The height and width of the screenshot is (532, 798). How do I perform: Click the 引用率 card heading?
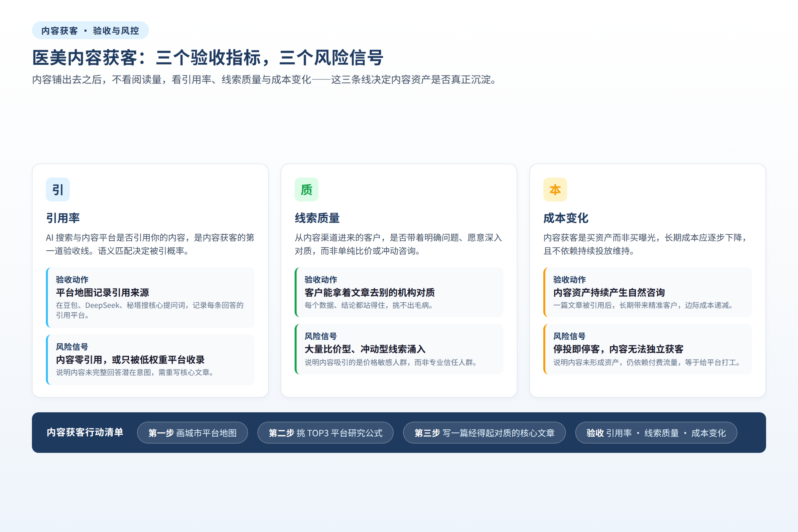63,218
